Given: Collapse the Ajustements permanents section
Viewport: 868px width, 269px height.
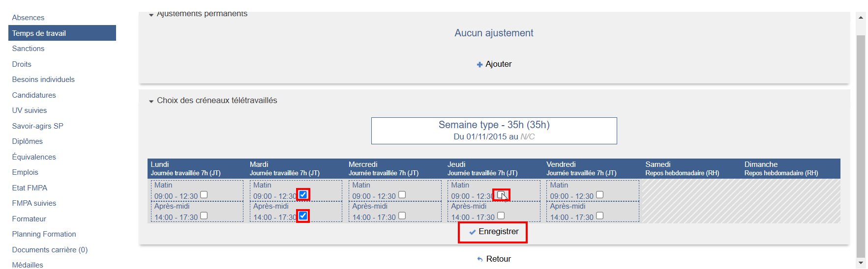Looking at the screenshot, I should [151, 15].
